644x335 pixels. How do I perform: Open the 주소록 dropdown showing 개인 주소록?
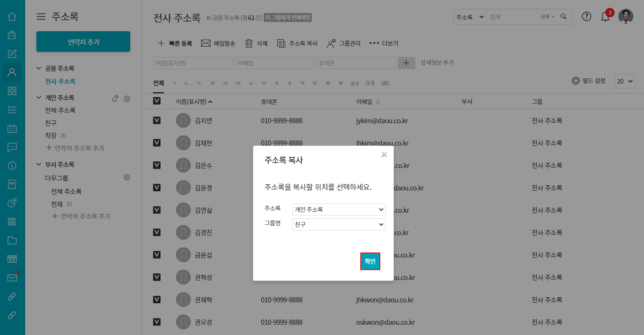pos(339,209)
